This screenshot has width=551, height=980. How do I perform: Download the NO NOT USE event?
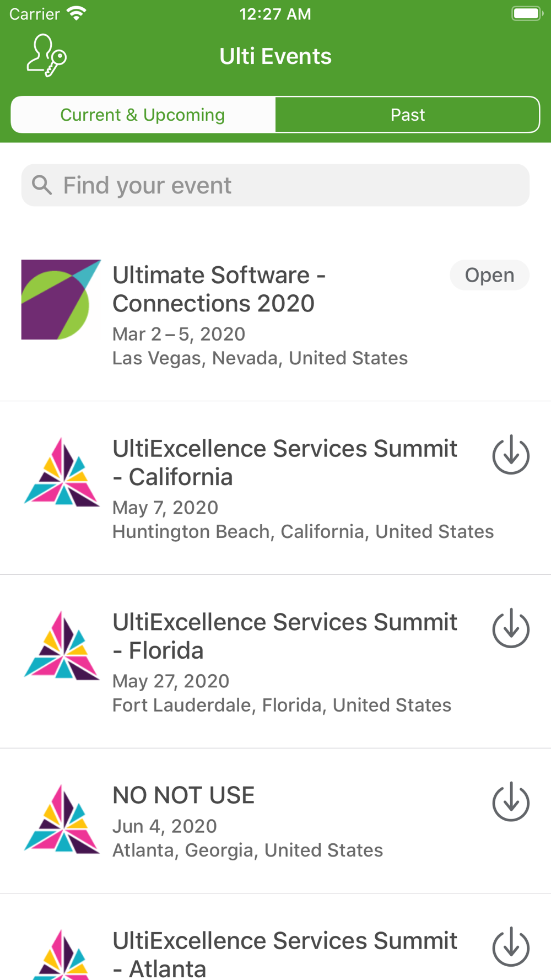pos(511,802)
